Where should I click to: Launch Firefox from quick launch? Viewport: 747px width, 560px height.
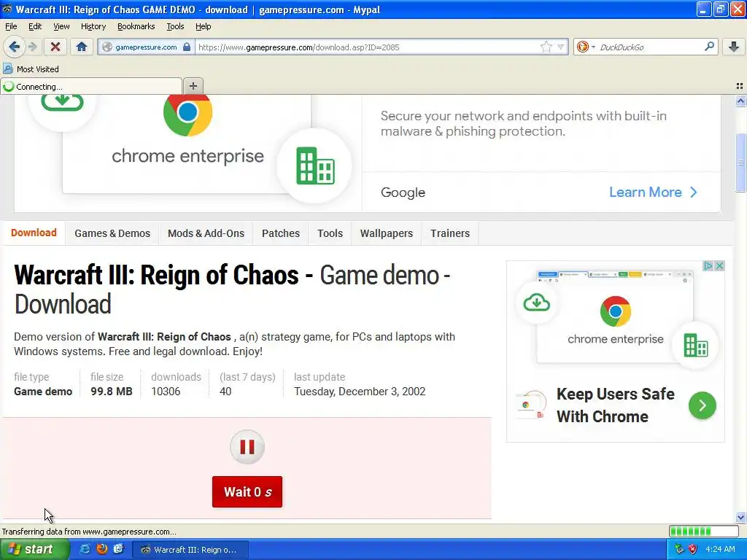tap(101, 549)
